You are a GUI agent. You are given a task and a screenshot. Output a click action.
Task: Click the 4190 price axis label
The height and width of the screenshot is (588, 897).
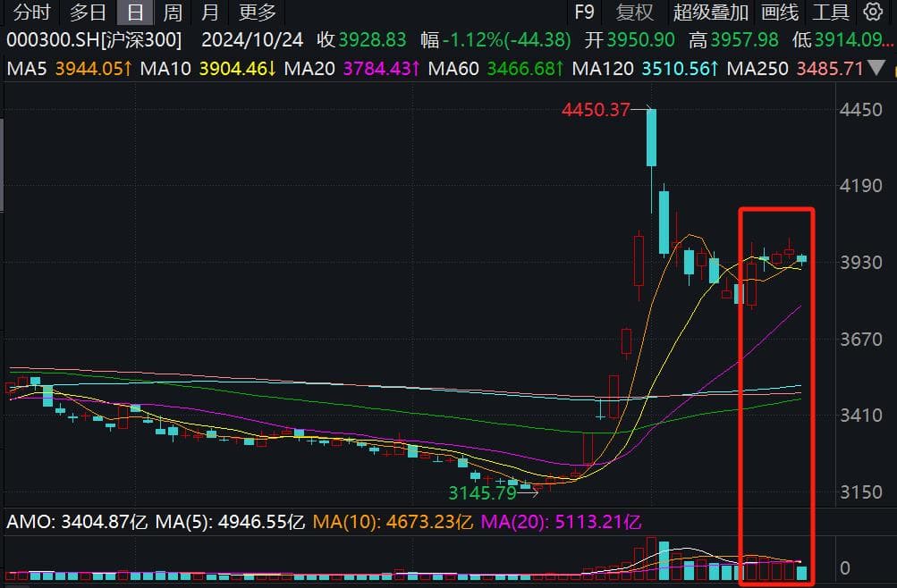tap(860, 186)
